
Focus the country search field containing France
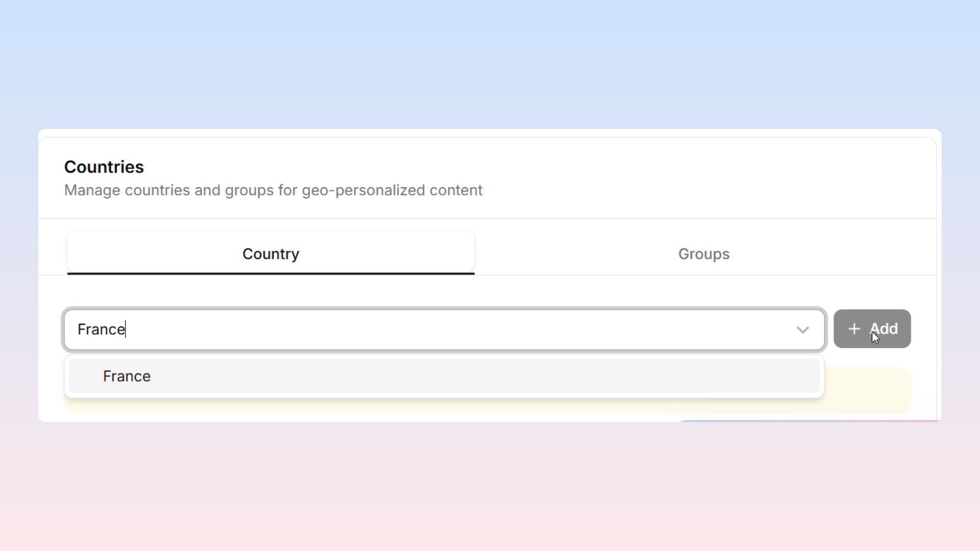tap(444, 330)
